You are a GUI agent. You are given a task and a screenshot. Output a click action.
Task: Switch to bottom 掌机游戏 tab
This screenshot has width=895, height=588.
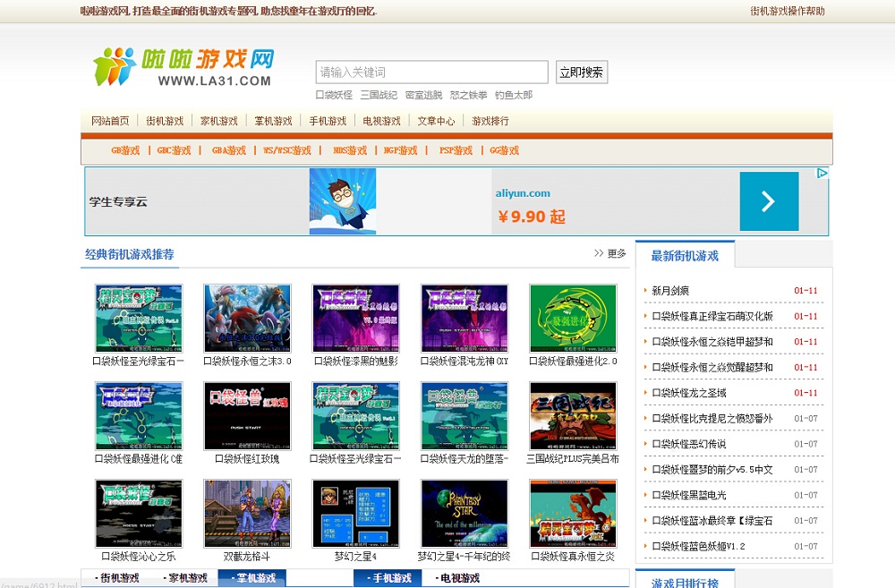point(252,578)
